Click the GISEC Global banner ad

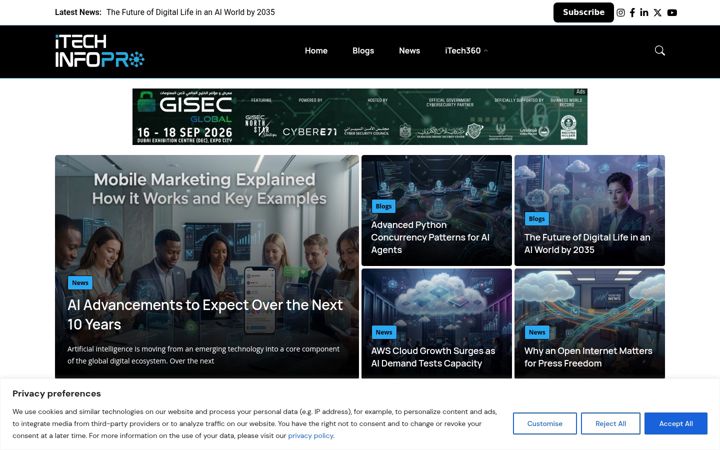click(360, 117)
